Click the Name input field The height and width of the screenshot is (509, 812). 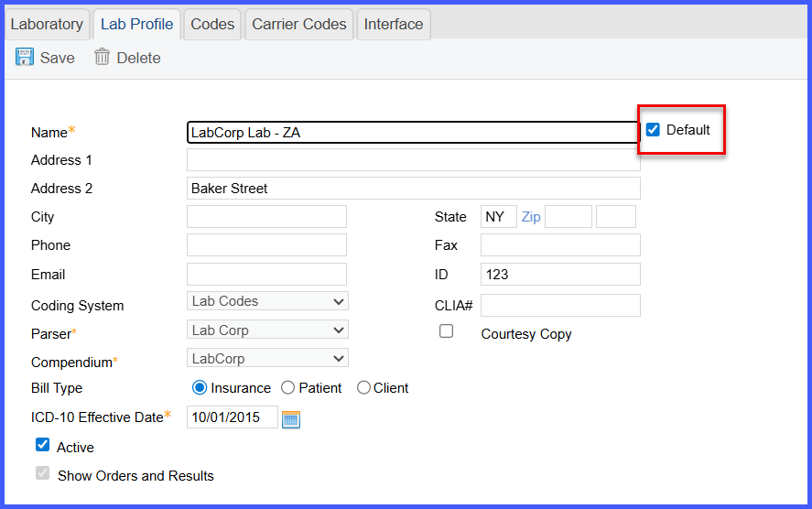(x=413, y=132)
